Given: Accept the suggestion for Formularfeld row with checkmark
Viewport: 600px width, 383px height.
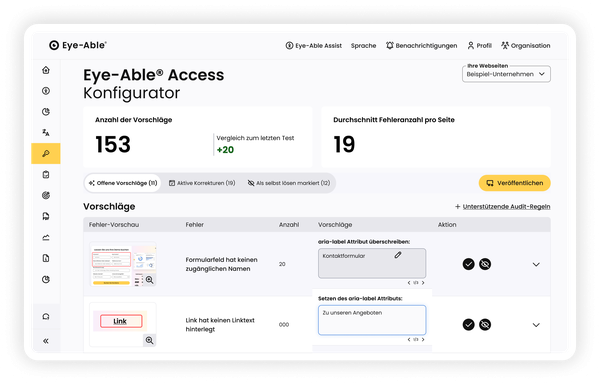Looking at the screenshot, I should [x=468, y=264].
